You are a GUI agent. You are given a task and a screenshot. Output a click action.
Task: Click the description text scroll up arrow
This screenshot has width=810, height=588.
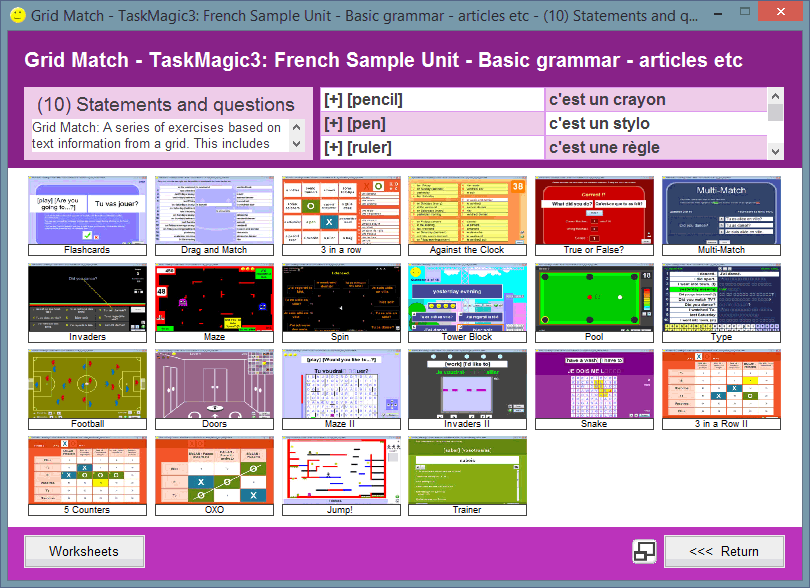297,127
